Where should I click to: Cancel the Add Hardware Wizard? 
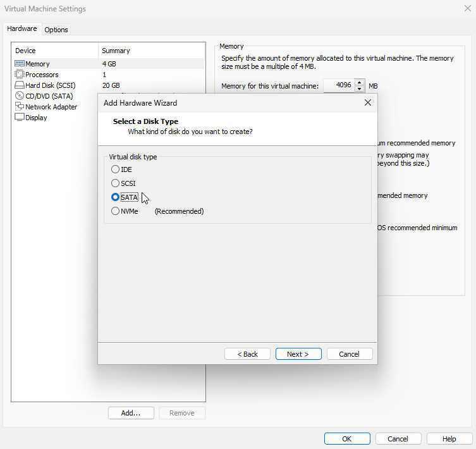[350, 354]
